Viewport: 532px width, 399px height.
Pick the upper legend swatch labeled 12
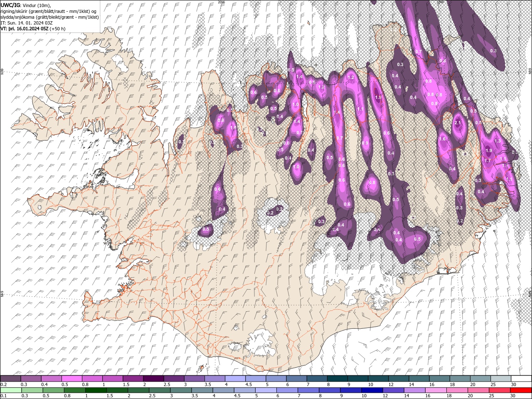[x=399, y=379]
